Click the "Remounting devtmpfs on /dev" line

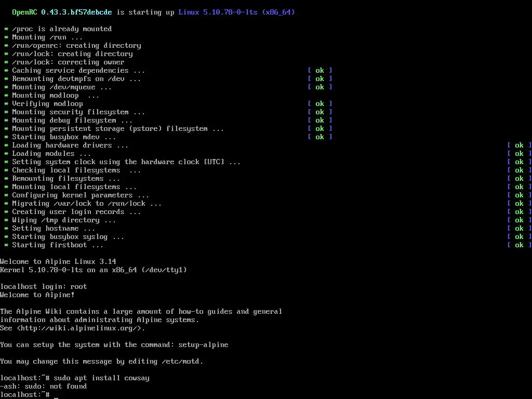(76, 79)
